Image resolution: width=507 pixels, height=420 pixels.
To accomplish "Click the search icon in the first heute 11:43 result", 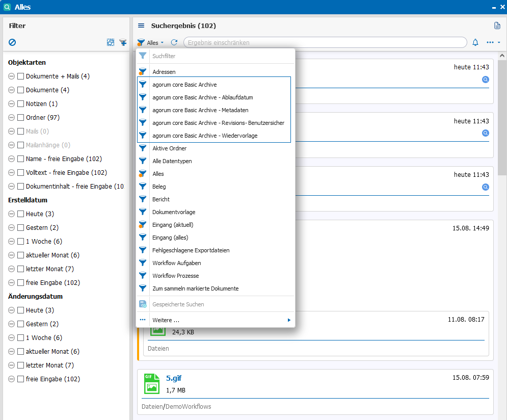I will [x=485, y=80].
